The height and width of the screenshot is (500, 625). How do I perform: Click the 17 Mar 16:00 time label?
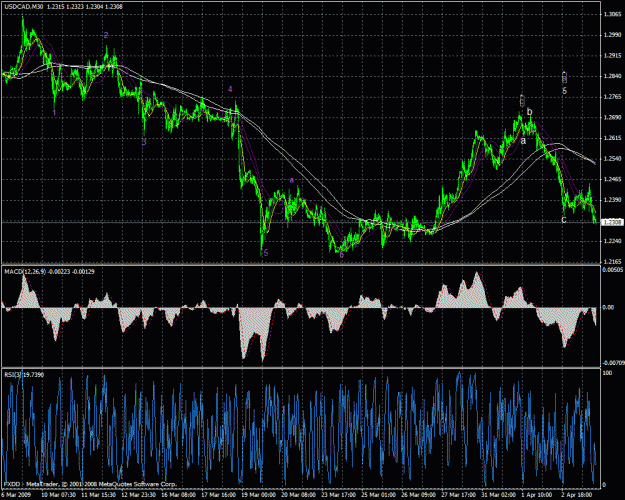coord(217,494)
